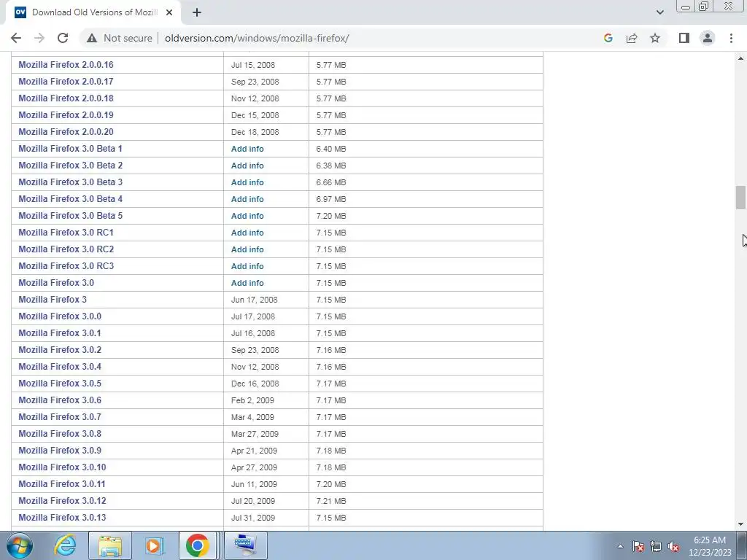The width and height of the screenshot is (747, 560).
Task: Click Add info for Firefox 3.0 Beta 4
Action: click(247, 199)
